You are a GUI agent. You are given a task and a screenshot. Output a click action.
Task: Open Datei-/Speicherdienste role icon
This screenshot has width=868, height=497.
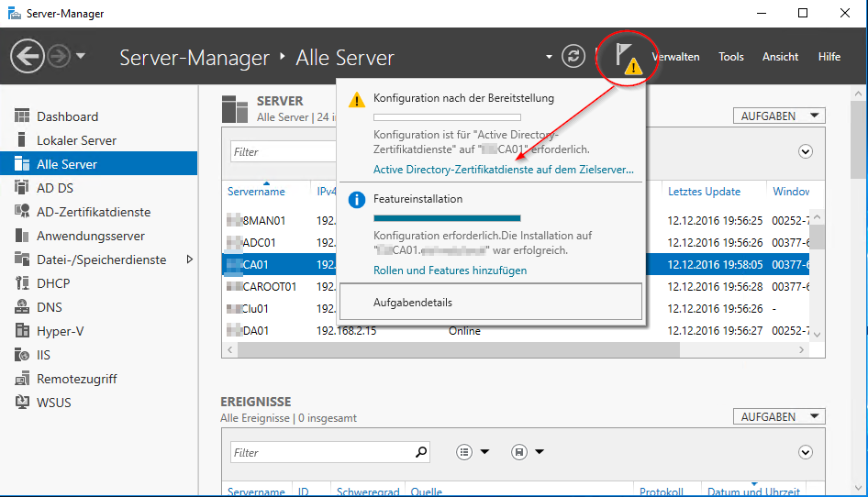[22, 259]
